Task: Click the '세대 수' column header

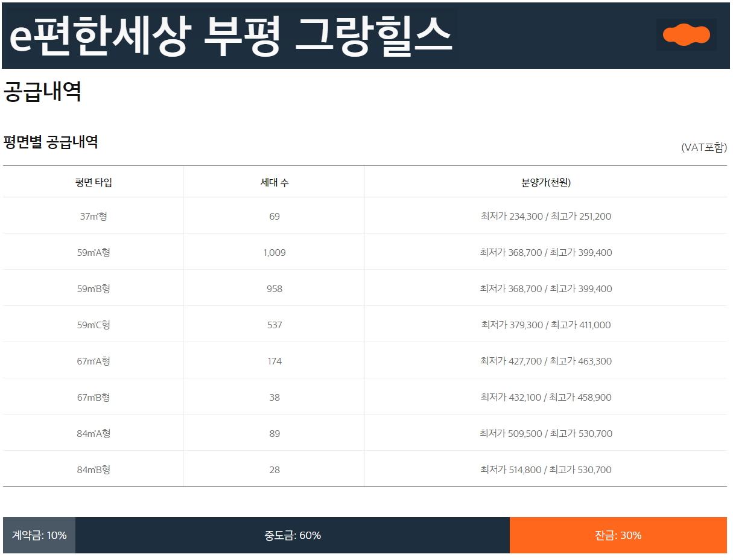Action: (274, 182)
